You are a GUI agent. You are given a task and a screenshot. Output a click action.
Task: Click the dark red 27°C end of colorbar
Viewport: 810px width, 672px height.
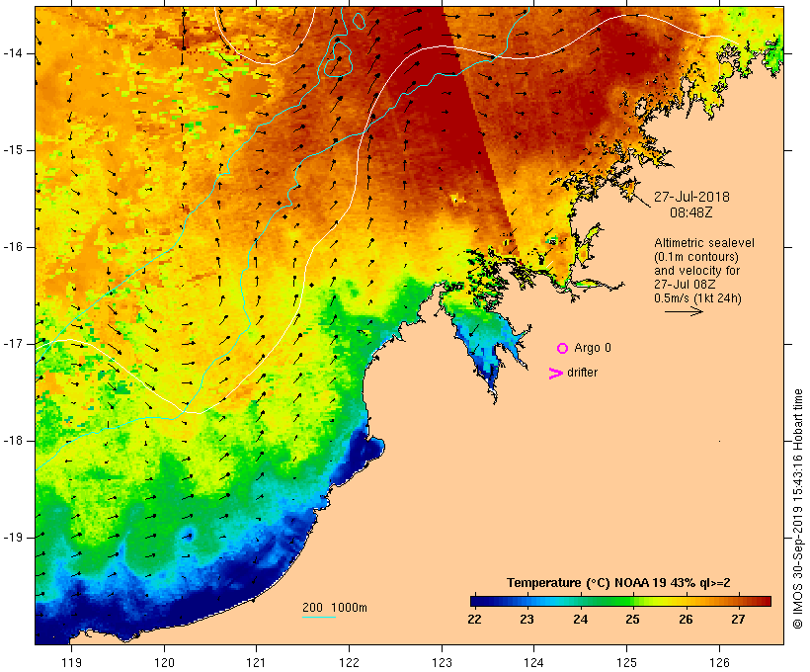765,601
